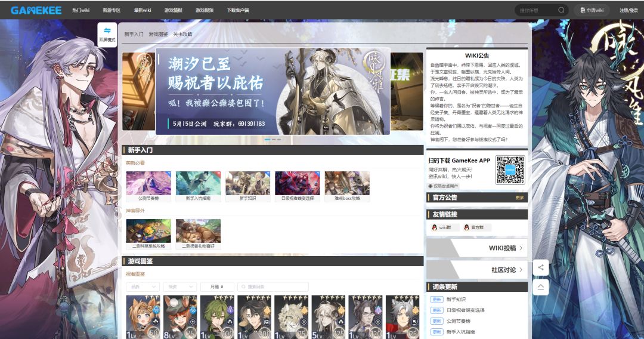This screenshot has height=339, width=644.
Task: Click the 游戏图鉴 section header
Action: [x=273, y=261]
